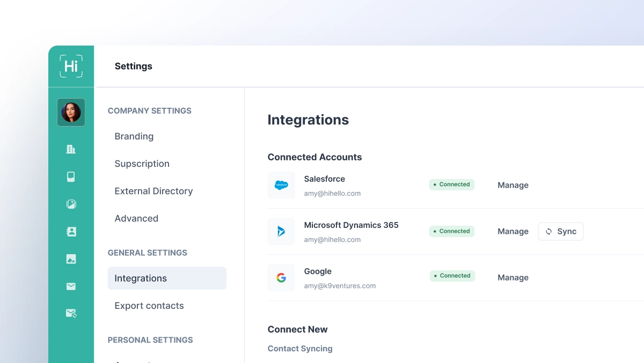Screen dimensions: 644x363
Task: Click amy@k9ventures.com email text
Action: tap(340, 286)
